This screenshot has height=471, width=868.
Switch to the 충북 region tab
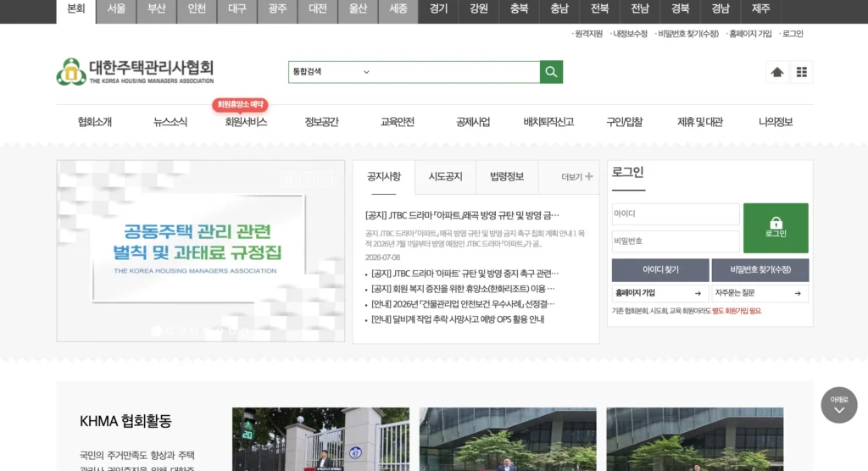pos(520,10)
